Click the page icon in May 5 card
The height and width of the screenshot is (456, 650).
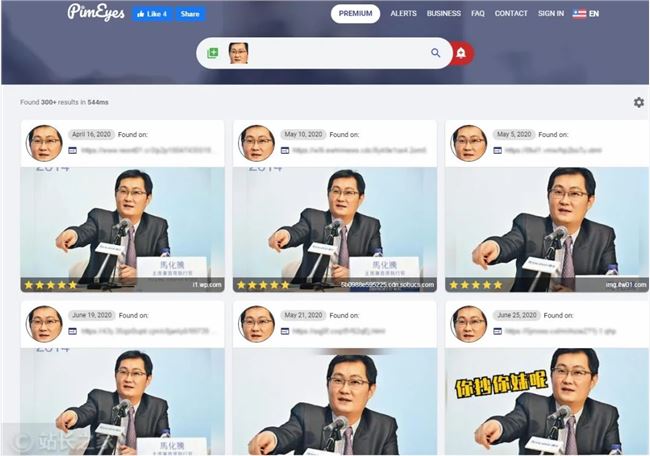click(497, 150)
